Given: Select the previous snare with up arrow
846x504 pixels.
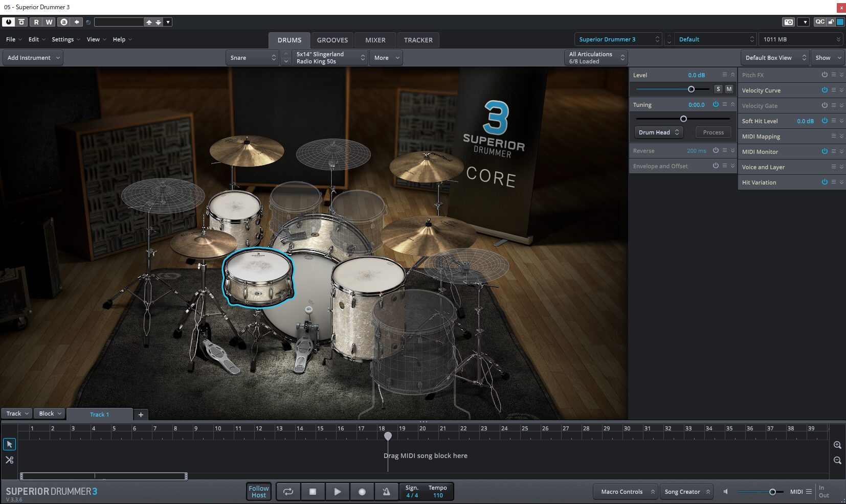Looking at the screenshot, I should tap(286, 54).
